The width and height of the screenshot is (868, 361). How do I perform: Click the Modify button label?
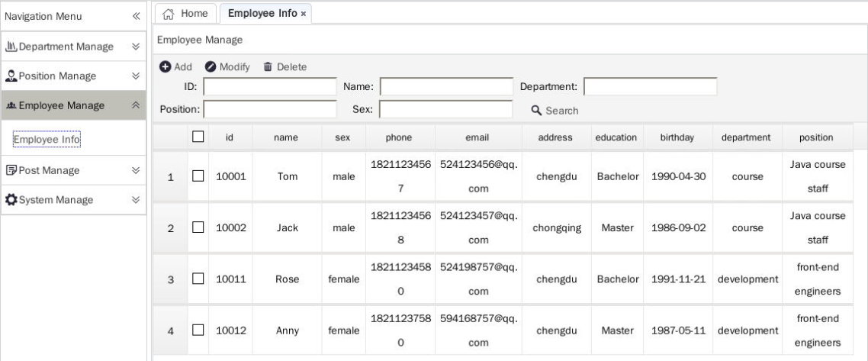(x=235, y=67)
